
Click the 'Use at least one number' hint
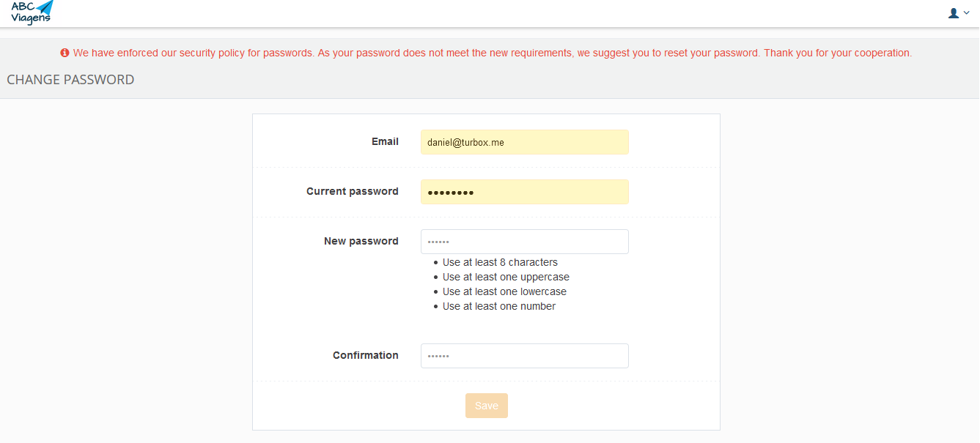(499, 306)
